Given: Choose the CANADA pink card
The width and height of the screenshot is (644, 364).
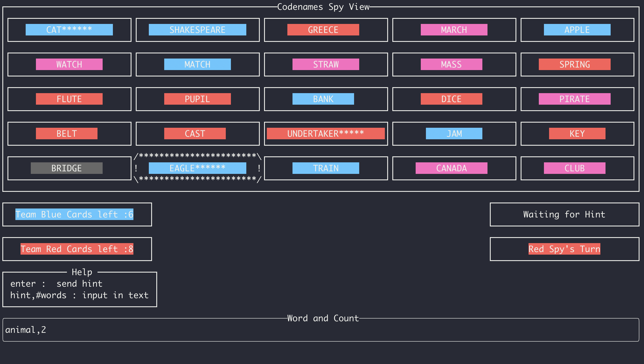Looking at the screenshot, I should point(454,168).
